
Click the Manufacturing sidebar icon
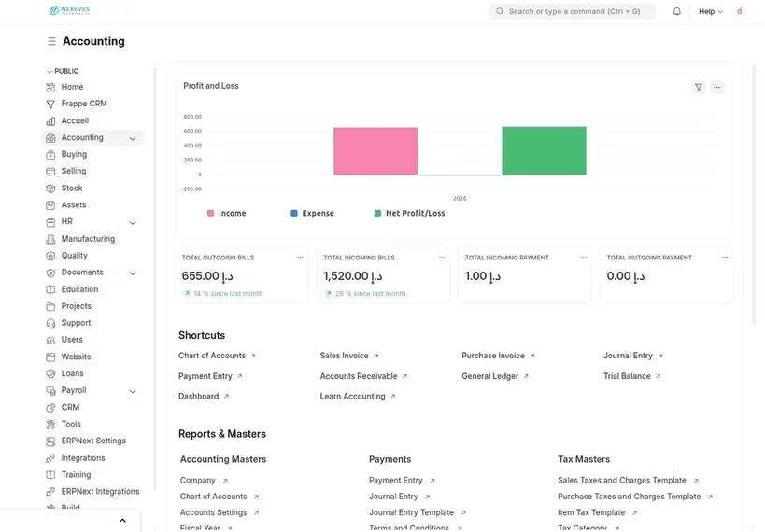(x=50, y=239)
